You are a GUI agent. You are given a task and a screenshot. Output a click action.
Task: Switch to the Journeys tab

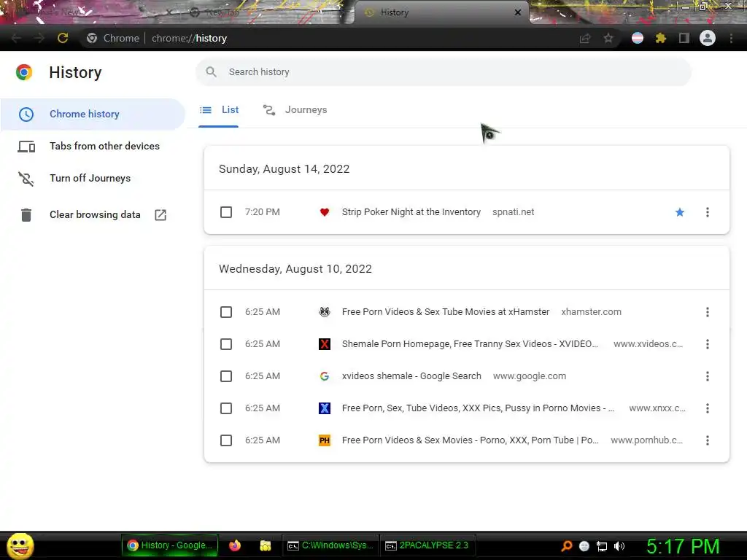click(x=295, y=110)
